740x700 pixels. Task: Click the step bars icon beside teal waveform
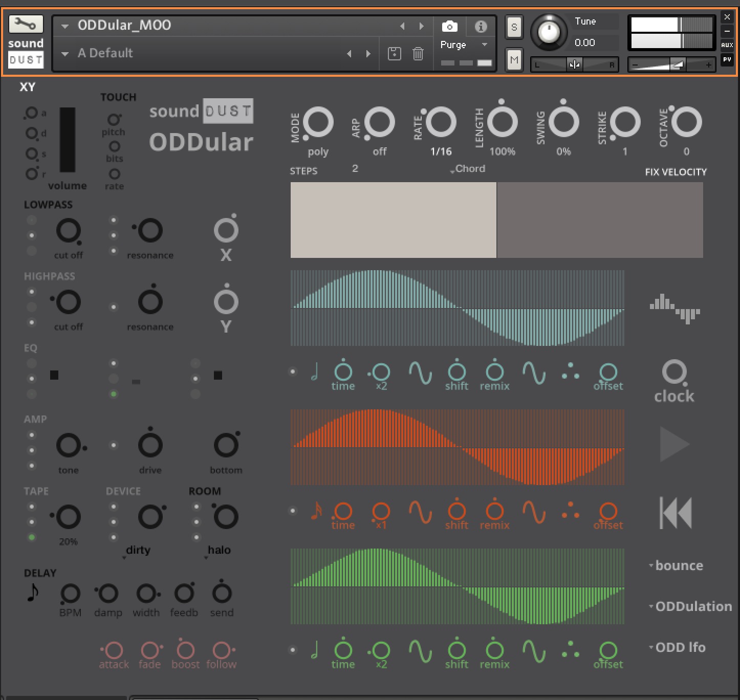(674, 308)
